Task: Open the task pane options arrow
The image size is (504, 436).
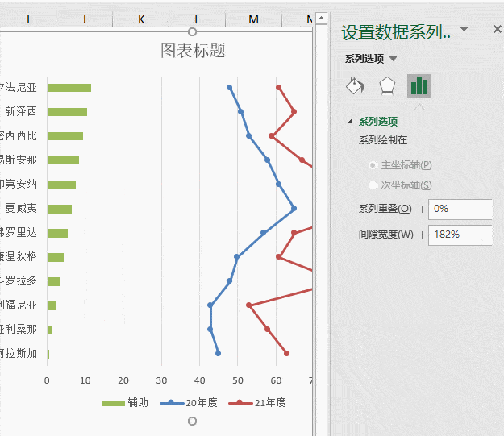Action: point(464,30)
